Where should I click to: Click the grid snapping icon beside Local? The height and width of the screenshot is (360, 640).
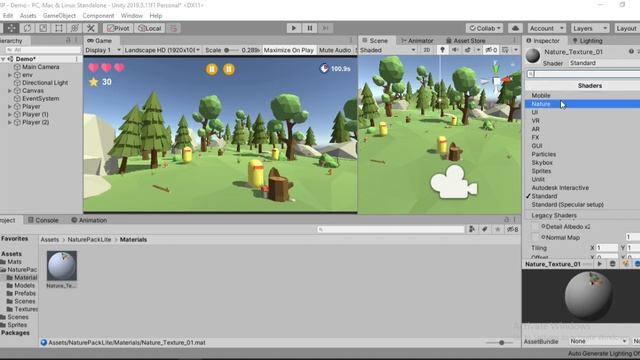173,28
